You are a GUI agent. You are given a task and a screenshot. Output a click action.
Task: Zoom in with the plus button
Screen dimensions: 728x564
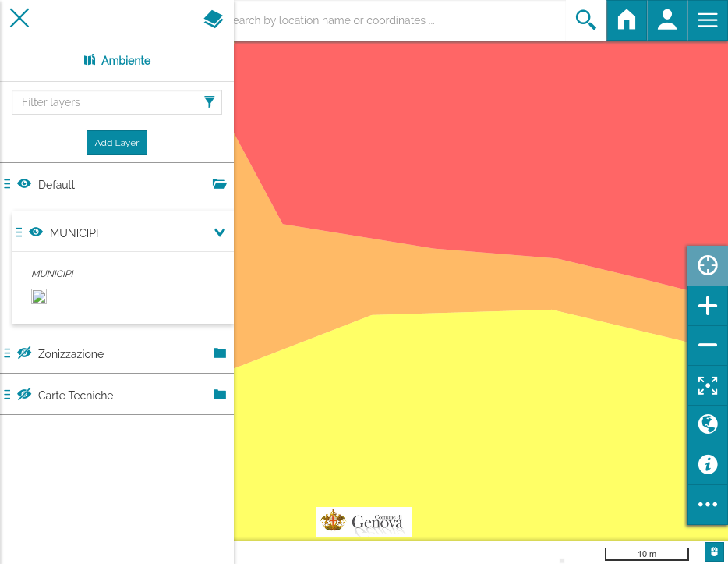click(x=708, y=306)
